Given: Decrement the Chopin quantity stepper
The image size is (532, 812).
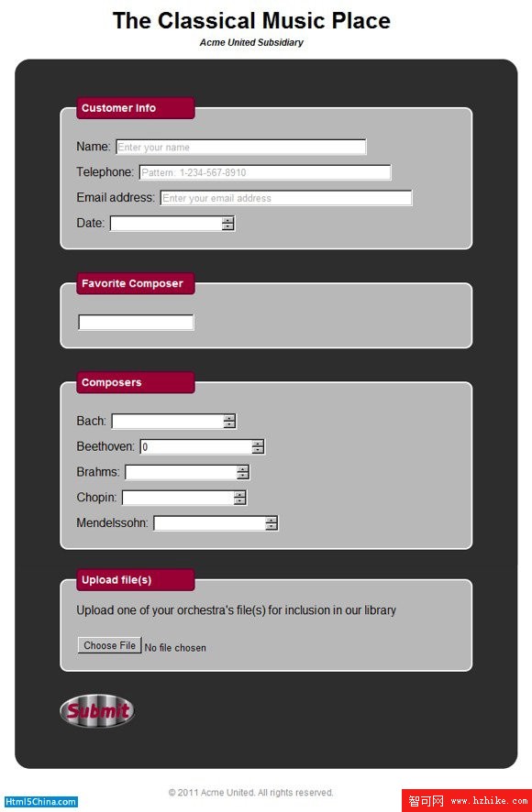Looking at the screenshot, I should click(240, 500).
